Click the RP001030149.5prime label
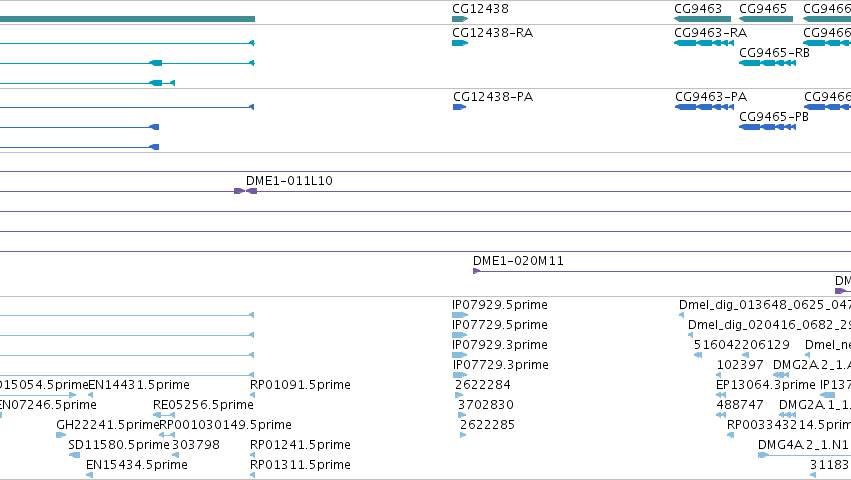The image size is (851, 480). [225, 425]
